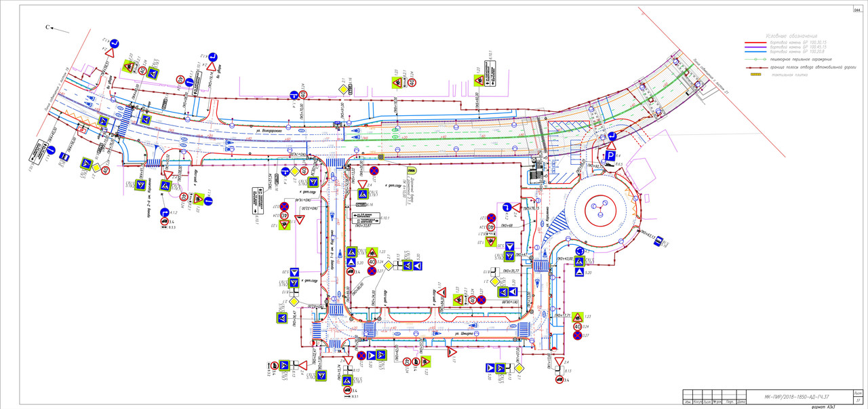The height and width of the screenshot is (409, 868).
Task: Click the 40 speed limit sign near ПК6+18,00
Action: (x=411, y=83)
